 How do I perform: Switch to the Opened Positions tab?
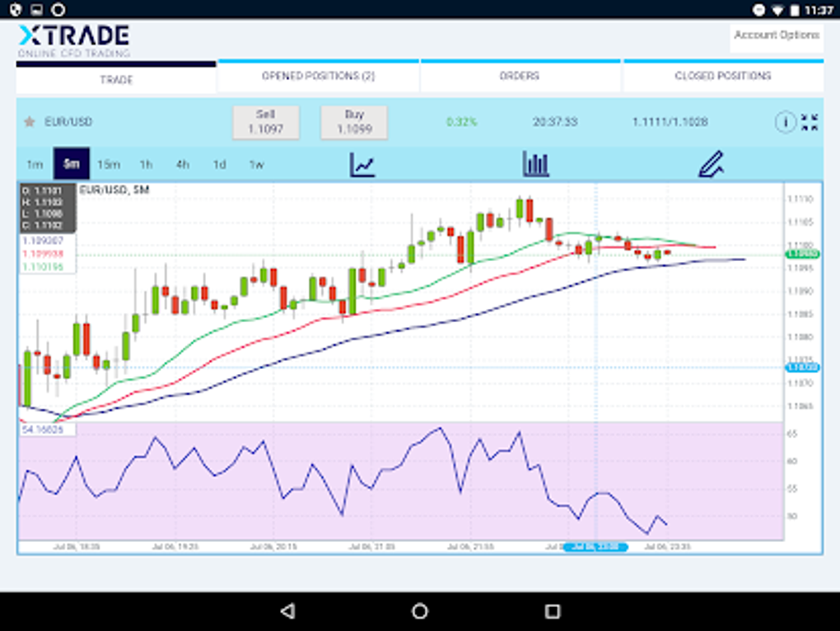(318, 75)
